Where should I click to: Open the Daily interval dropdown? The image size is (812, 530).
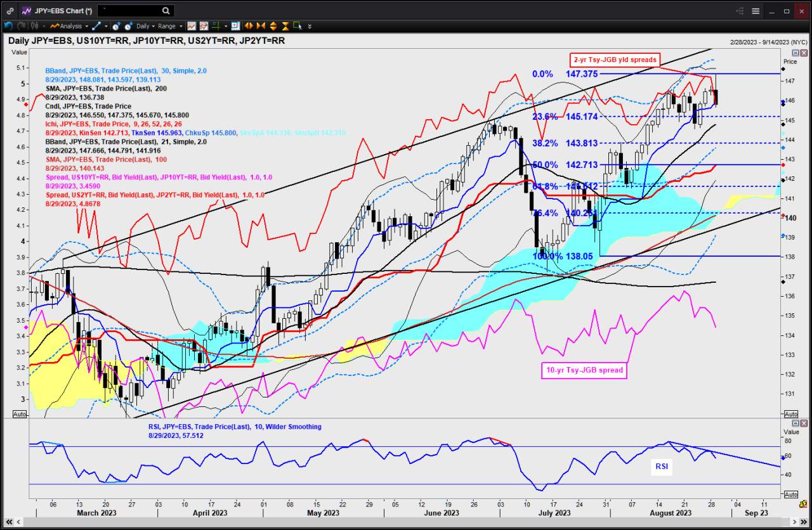[145, 26]
